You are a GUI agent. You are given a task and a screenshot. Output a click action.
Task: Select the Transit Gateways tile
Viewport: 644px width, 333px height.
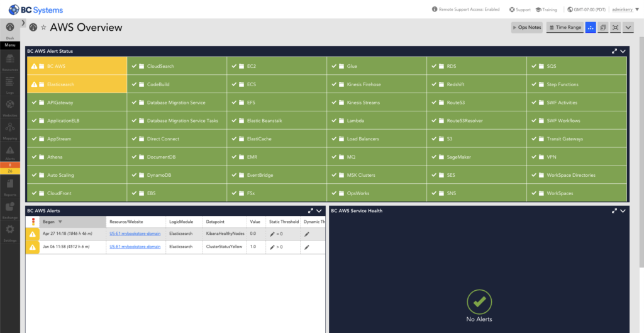[577, 139]
